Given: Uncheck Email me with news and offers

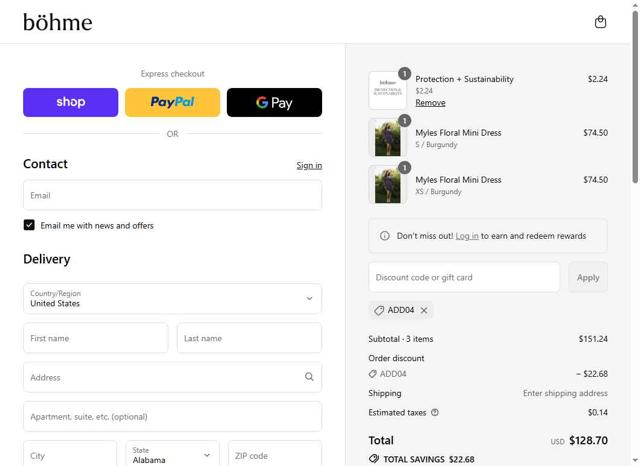Looking at the screenshot, I should (x=29, y=225).
